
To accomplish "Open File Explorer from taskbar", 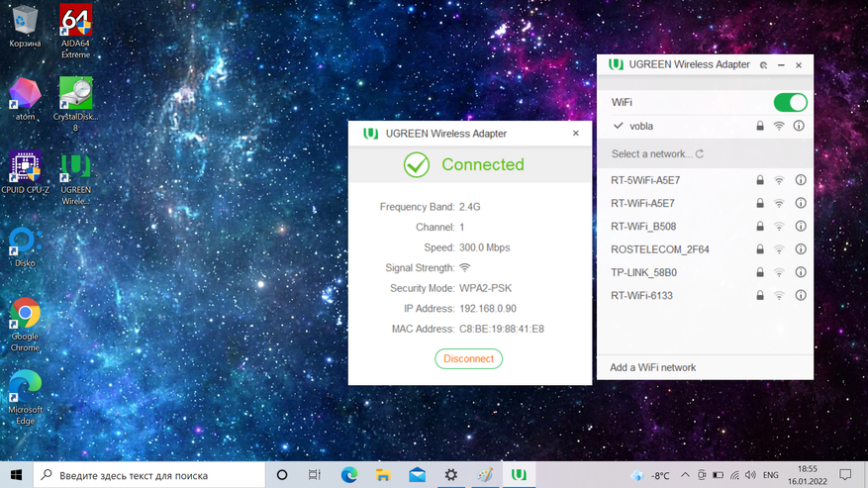I will click(382, 475).
